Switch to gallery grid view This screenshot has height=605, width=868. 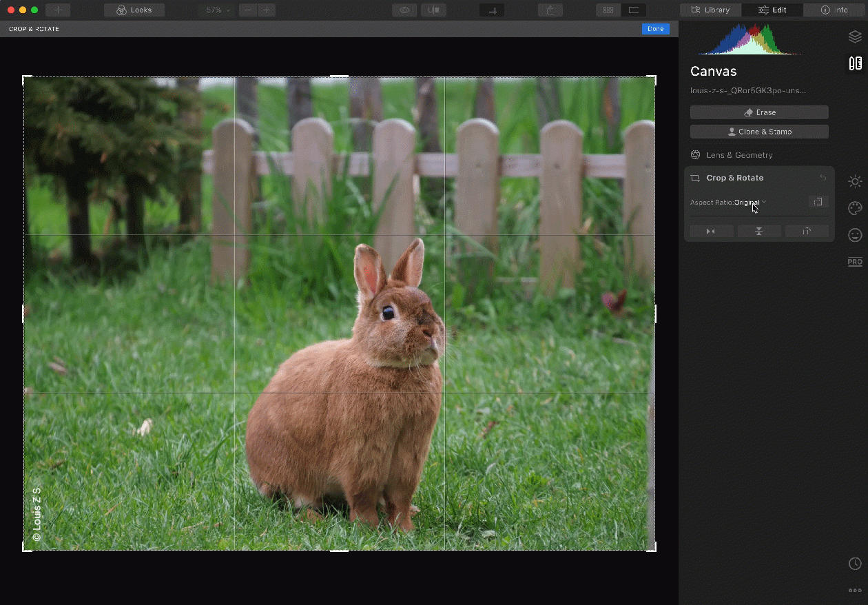click(x=608, y=10)
